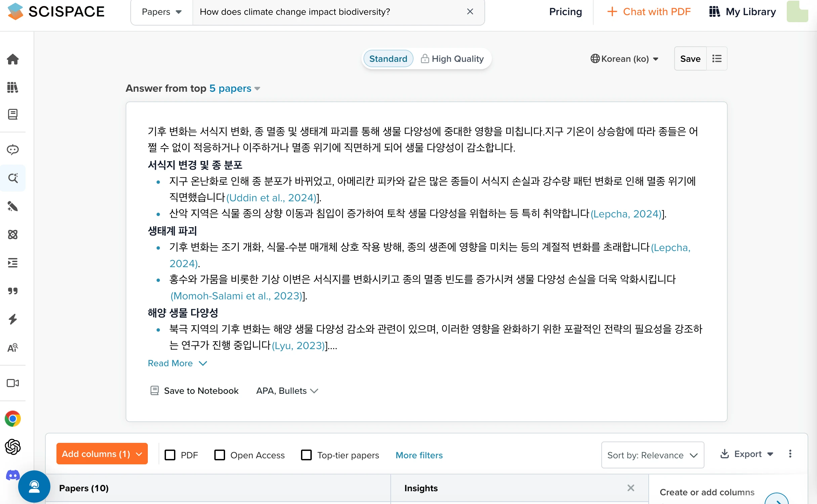Open the quotation marks citation icon
The height and width of the screenshot is (504, 817).
tap(13, 291)
